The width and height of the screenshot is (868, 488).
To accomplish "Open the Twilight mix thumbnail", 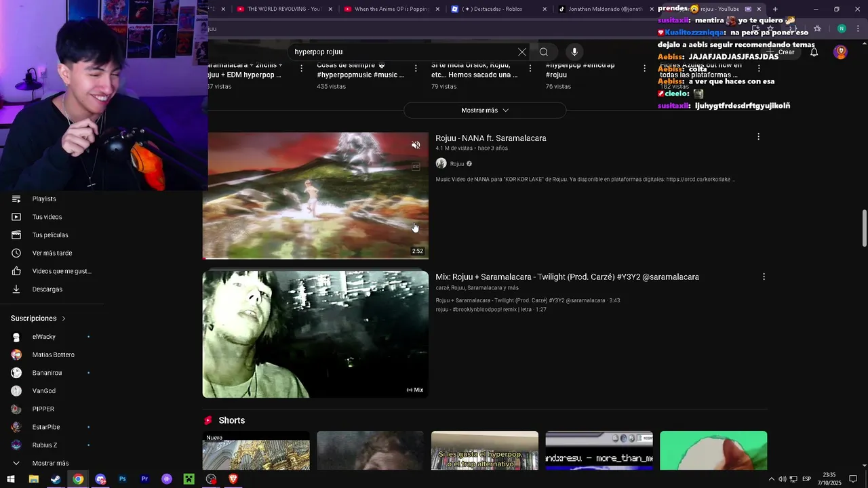I will tap(315, 334).
